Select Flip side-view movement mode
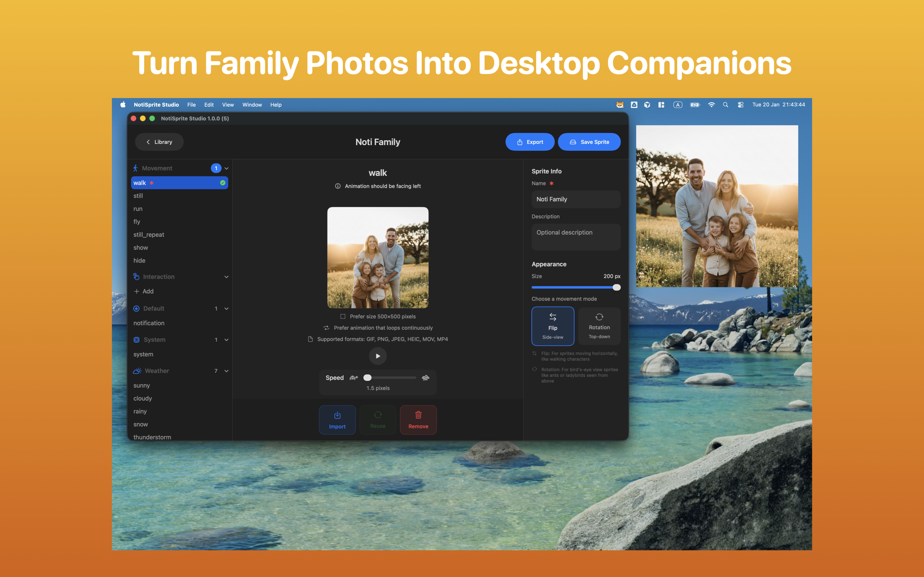The image size is (924, 577). [x=552, y=326]
